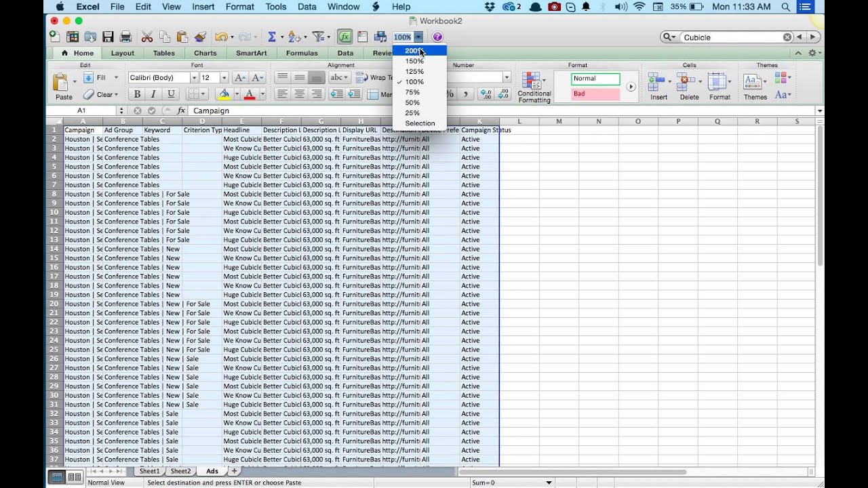Select align text left button

pyautogui.click(x=282, y=94)
